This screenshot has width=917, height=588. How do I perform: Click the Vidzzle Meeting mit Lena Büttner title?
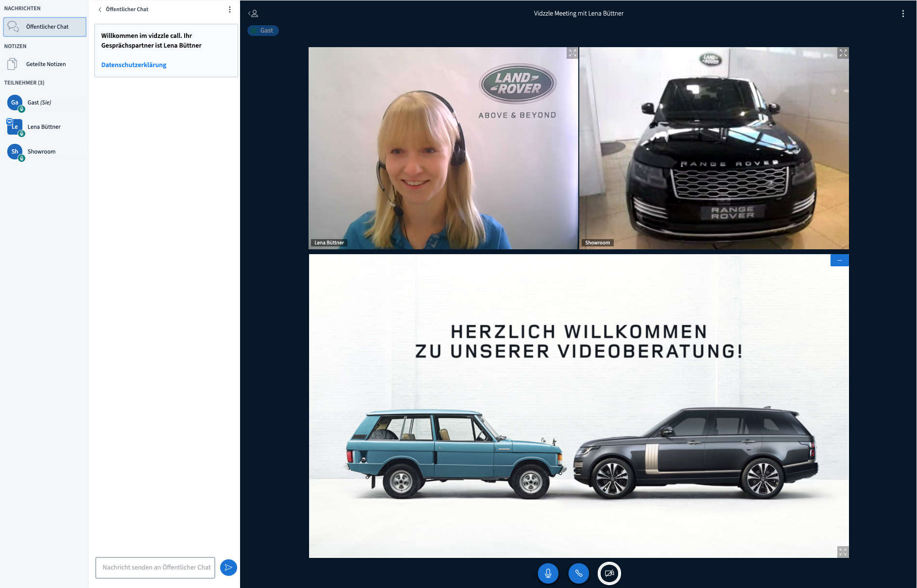pyautogui.click(x=578, y=14)
